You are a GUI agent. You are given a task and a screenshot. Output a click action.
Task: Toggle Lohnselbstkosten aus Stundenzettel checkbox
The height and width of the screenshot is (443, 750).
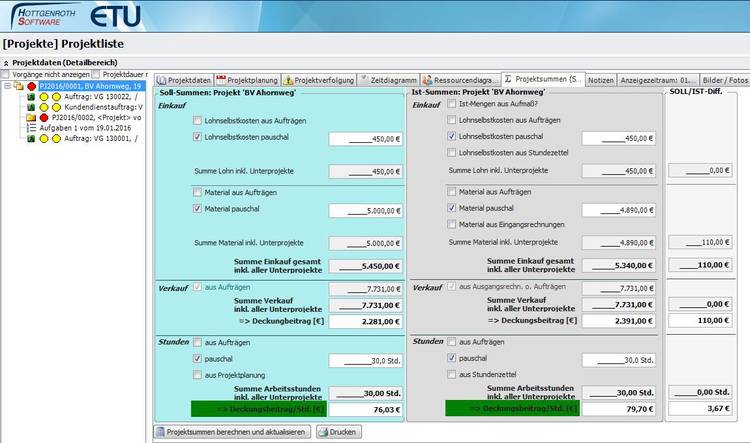451,152
